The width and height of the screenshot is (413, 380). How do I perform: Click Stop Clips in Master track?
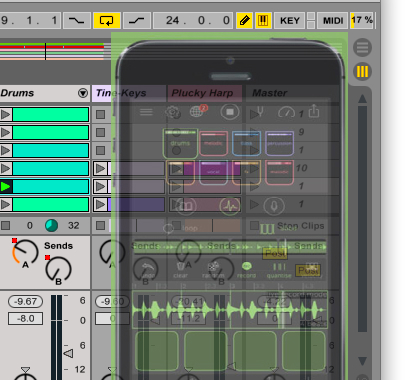click(x=301, y=226)
